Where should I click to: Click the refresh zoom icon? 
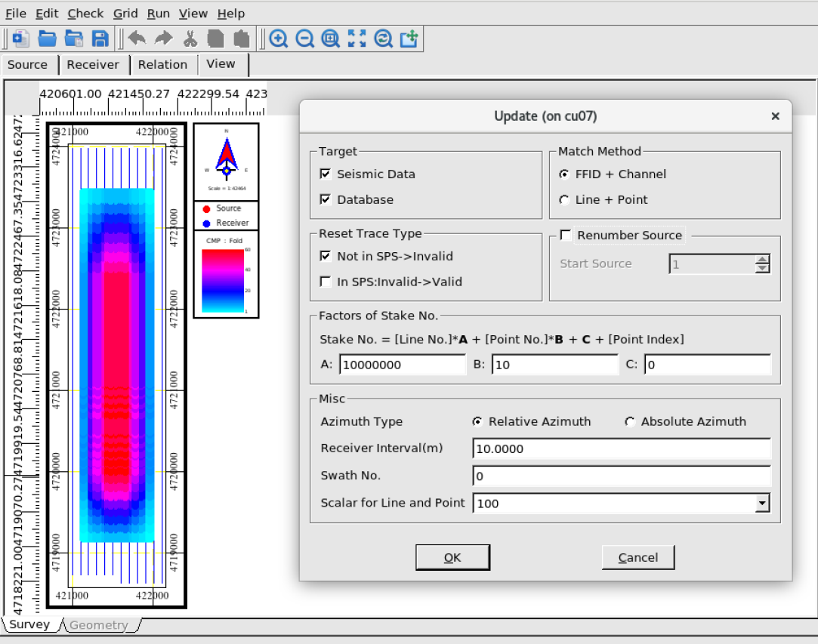click(383, 39)
